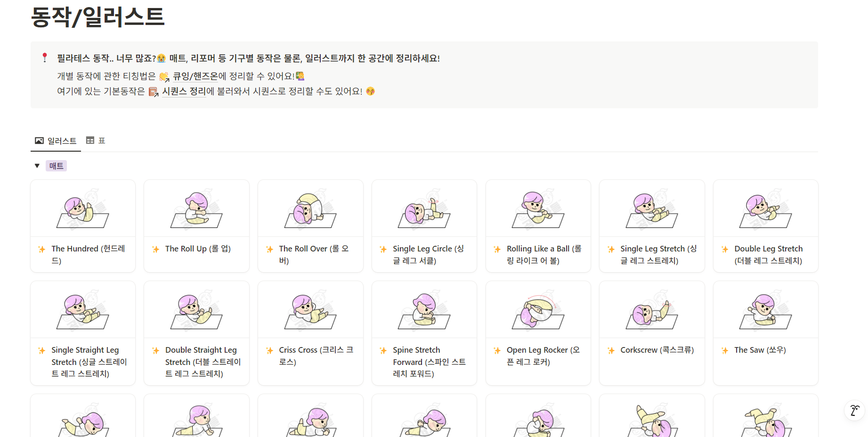868x437 pixels.
Task: Click the bookmark icon before 시퀀스 정리
Action: pos(153,92)
